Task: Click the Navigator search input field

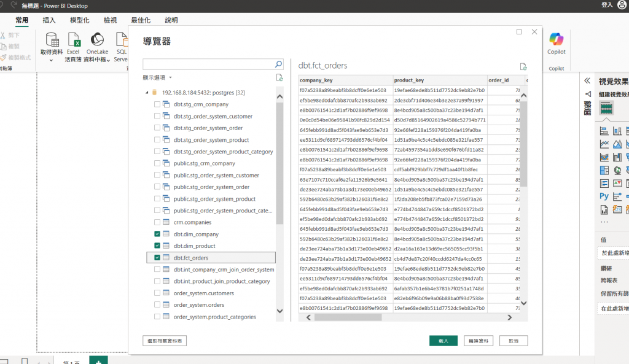Action: pyautogui.click(x=209, y=64)
